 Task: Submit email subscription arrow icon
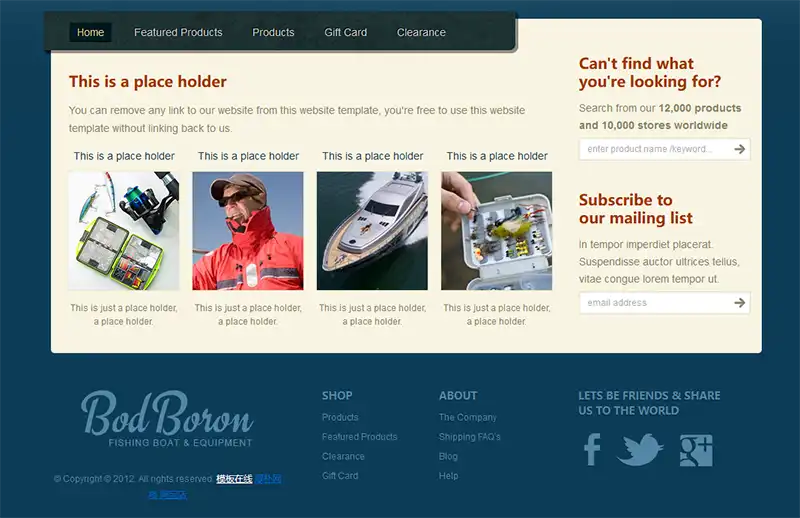739,303
